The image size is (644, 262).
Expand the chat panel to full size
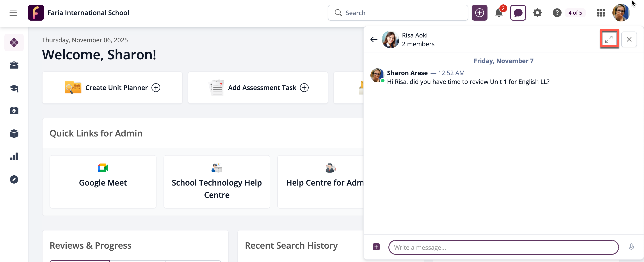(x=609, y=39)
